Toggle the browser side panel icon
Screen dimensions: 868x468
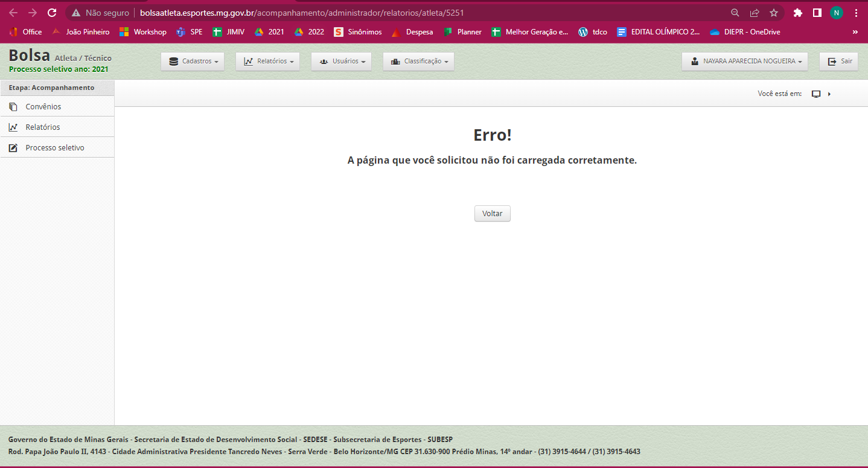click(817, 13)
